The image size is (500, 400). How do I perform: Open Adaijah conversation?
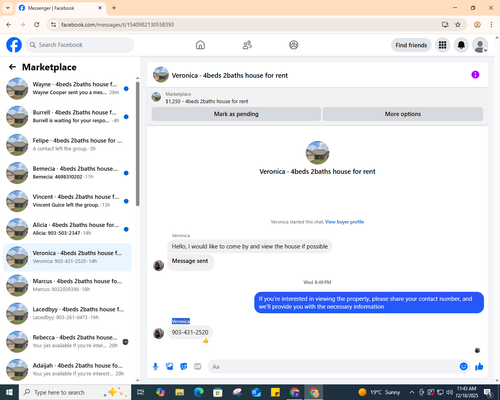[x=68, y=370]
